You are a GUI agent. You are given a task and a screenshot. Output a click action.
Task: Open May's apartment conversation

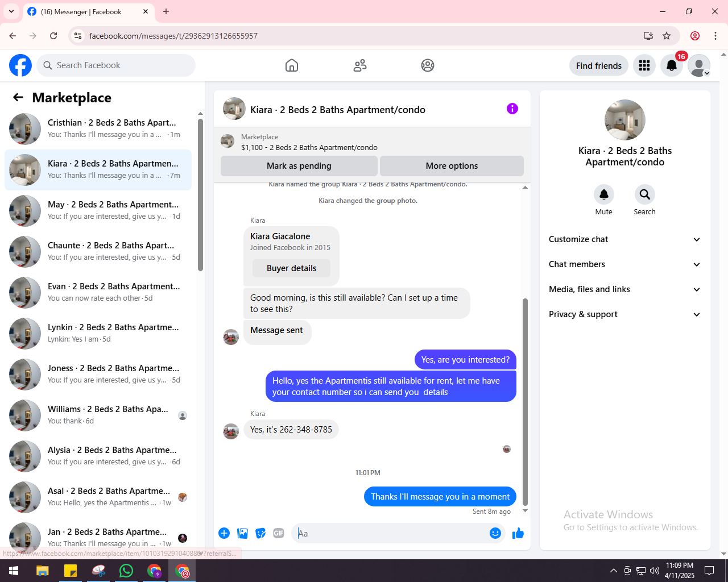[98, 211]
